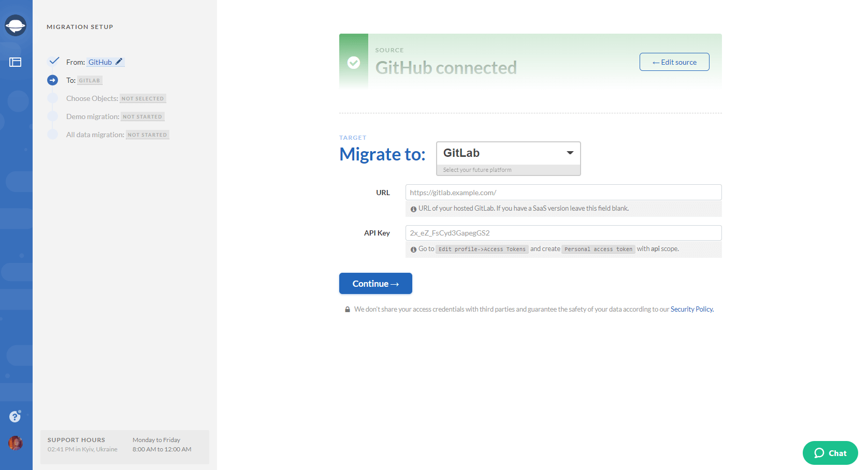Open the Chat widget

point(830,453)
